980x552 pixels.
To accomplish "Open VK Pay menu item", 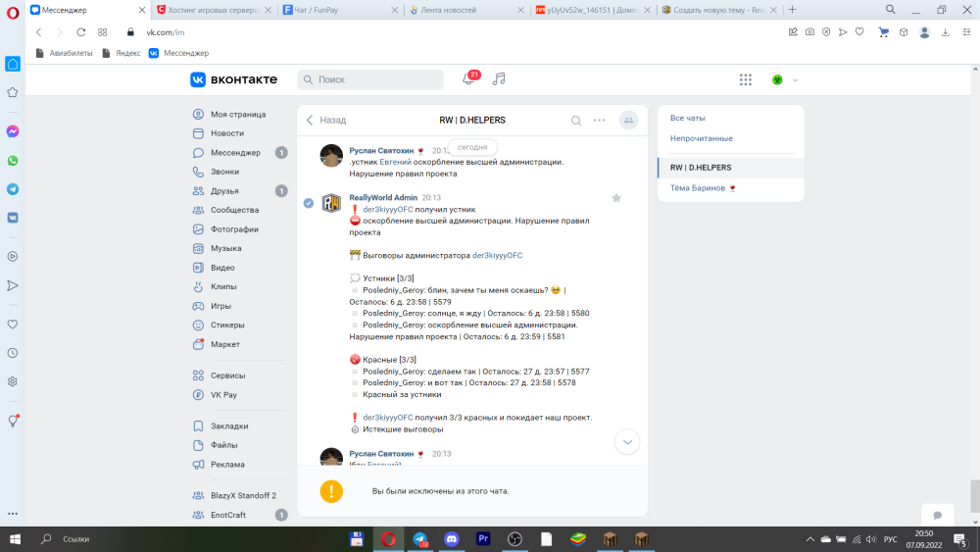I will point(223,394).
